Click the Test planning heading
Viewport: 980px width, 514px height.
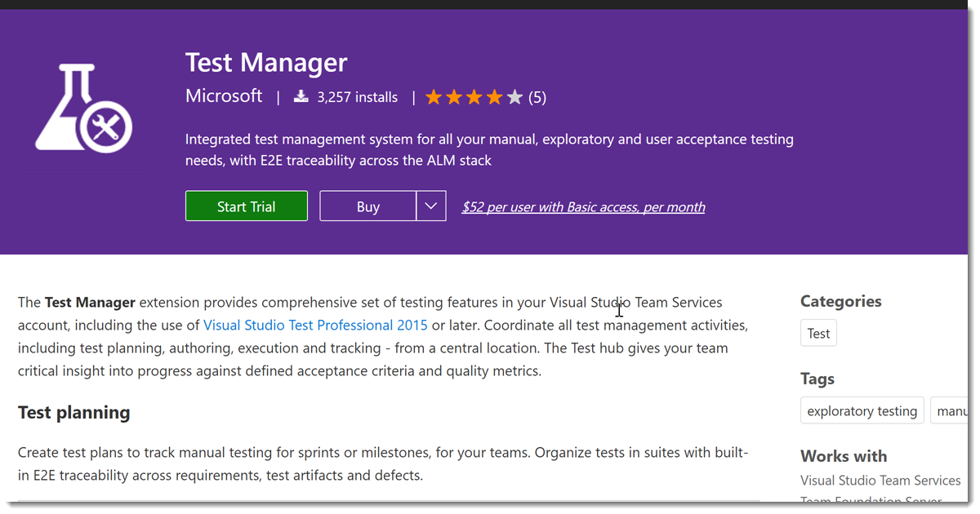point(74,412)
